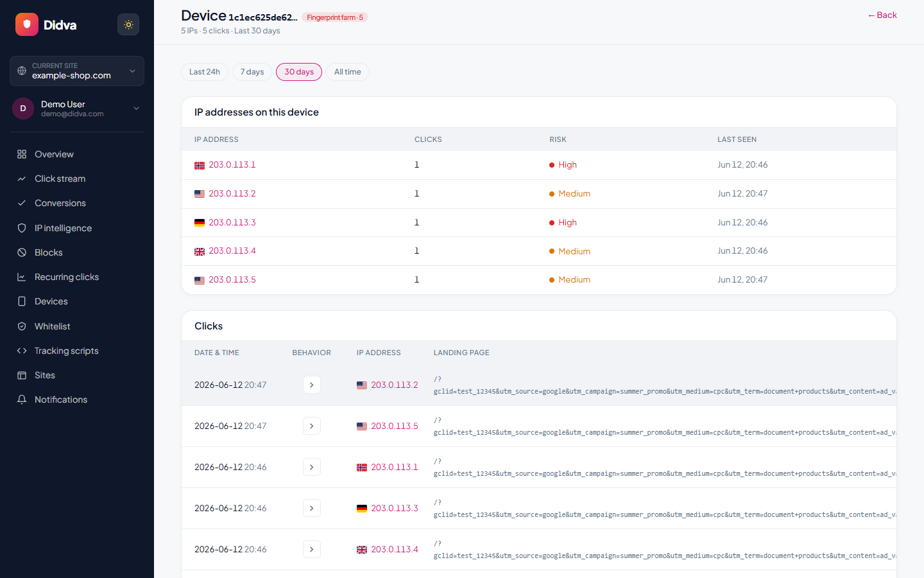Click the Last seen value for 203.0.113.5
Screen dimensions: 924x578
pyautogui.click(x=742, y=279)
